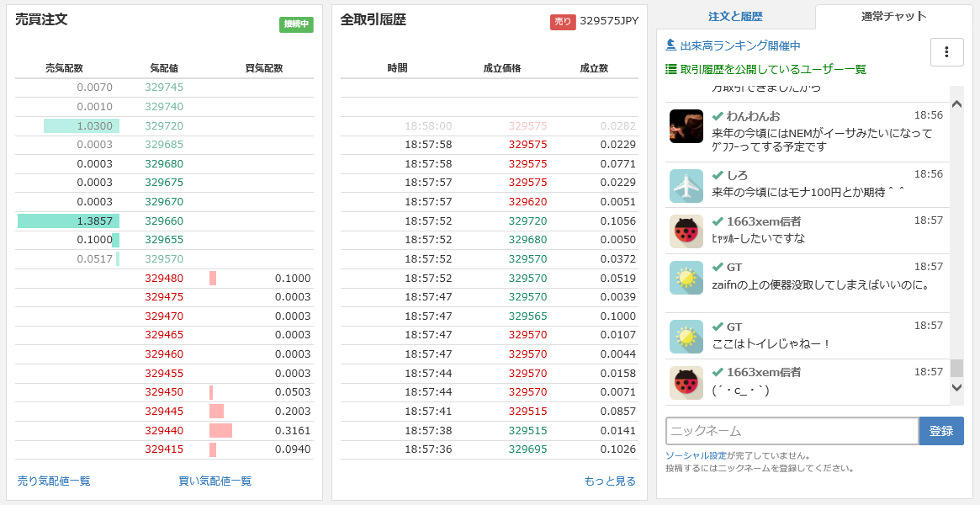Switch to the 注文と履歴 tab
980x505 pixels.
click(735, 17)
